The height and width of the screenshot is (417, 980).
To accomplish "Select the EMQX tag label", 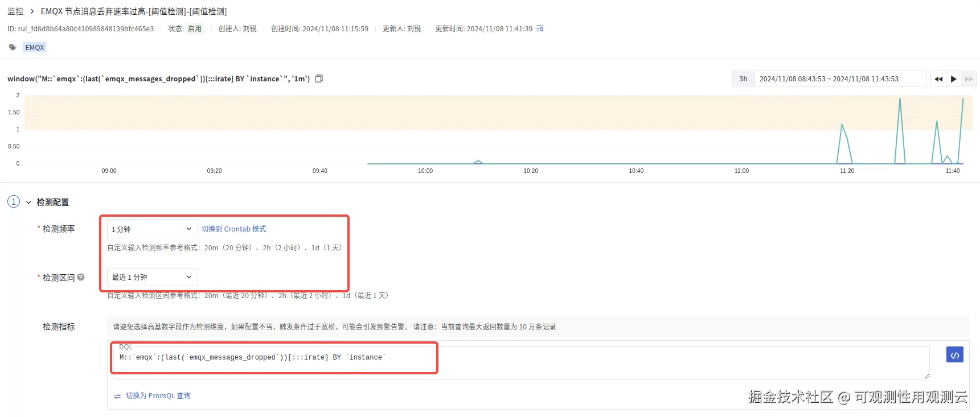I will pos(34,47).
